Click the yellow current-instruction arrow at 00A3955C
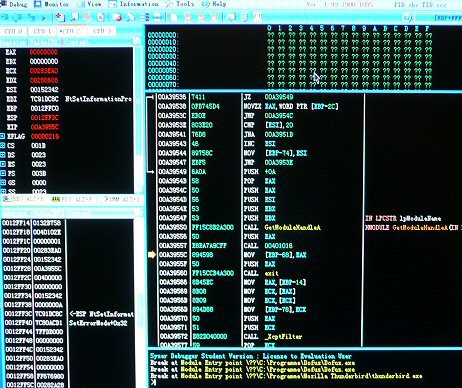Viewport: 462px width, 388px height. pyautogui.click(x=152, y=255)
